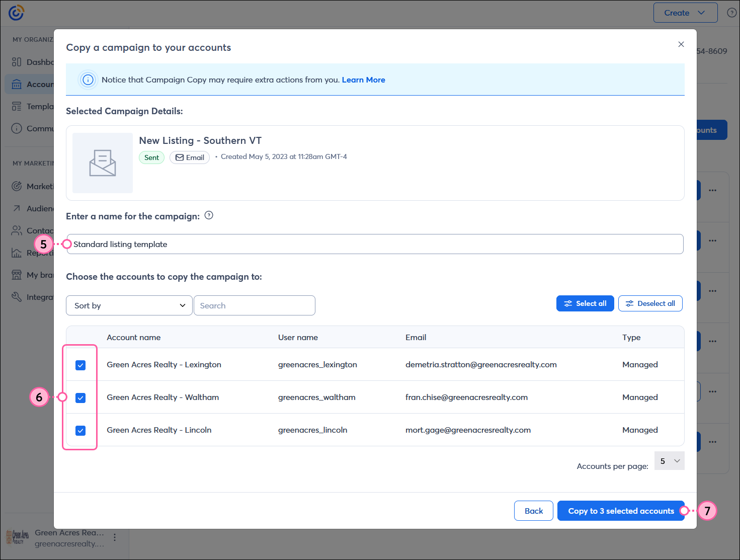Image resolution: width=740 pixels, height=560 pixels.
Task: Click the Type column header
Action: [631, 337]
